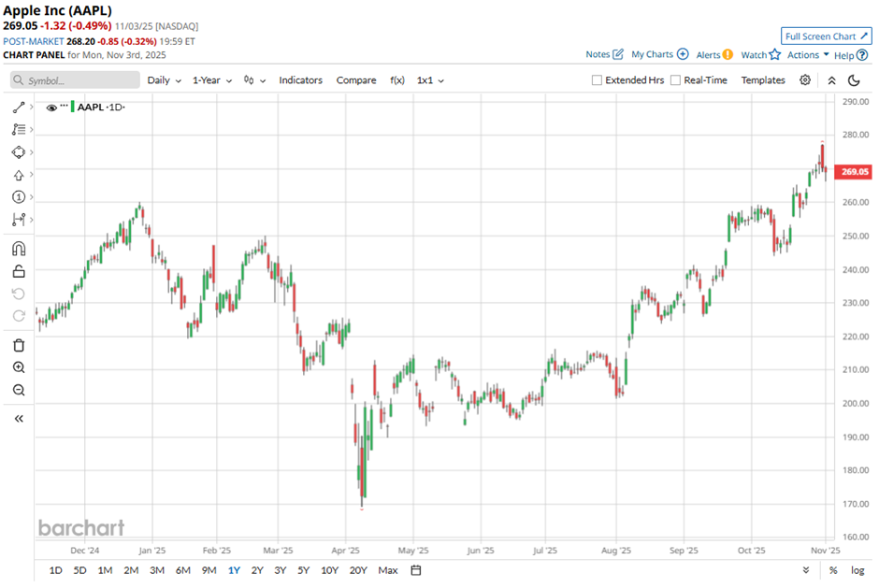Click the Notes pencil icon
The height and width of the screenshot is (588, 879).
pos(618,54)
